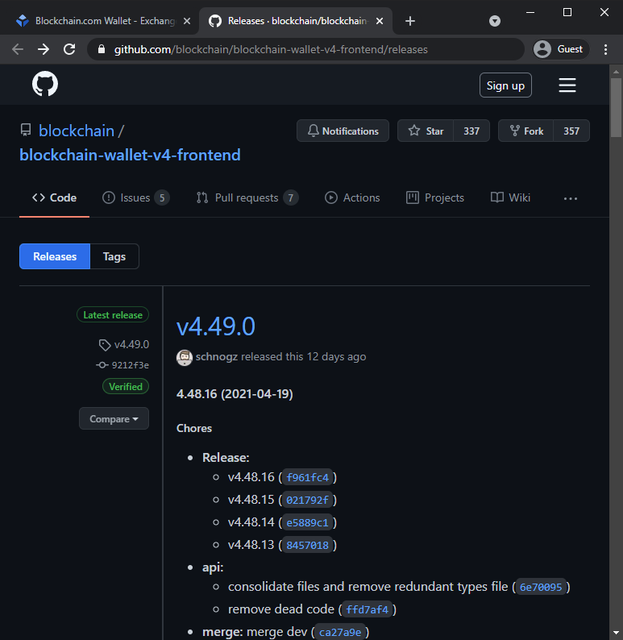The image size is (623, 640).
Task: Open the Chrome three-dot menu
Action: pyautogui.click(x=605, y=49)
